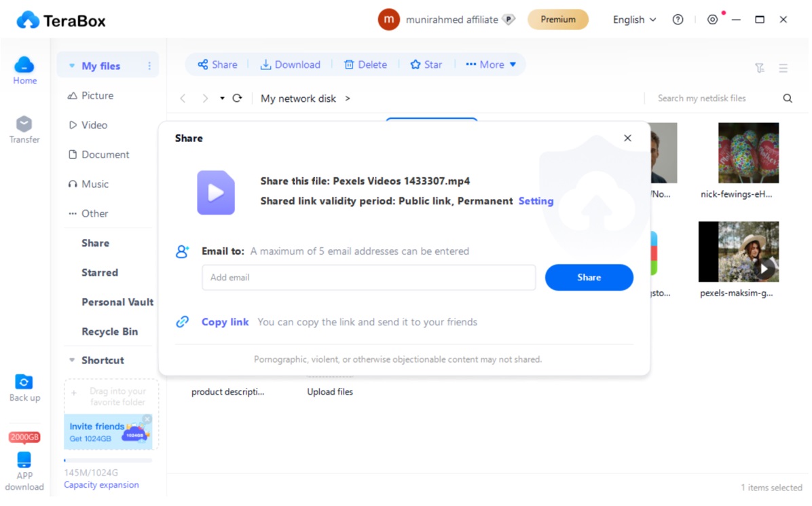The width and height of the screenshot is (812, 506).
Task: Open the help question mark icon
Action: point(678,20)
